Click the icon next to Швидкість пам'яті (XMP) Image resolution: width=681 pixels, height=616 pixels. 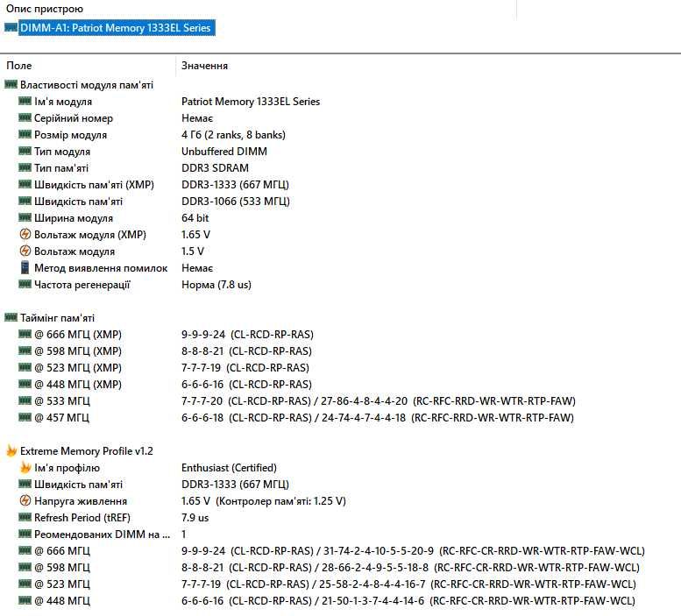click(25, 185)
